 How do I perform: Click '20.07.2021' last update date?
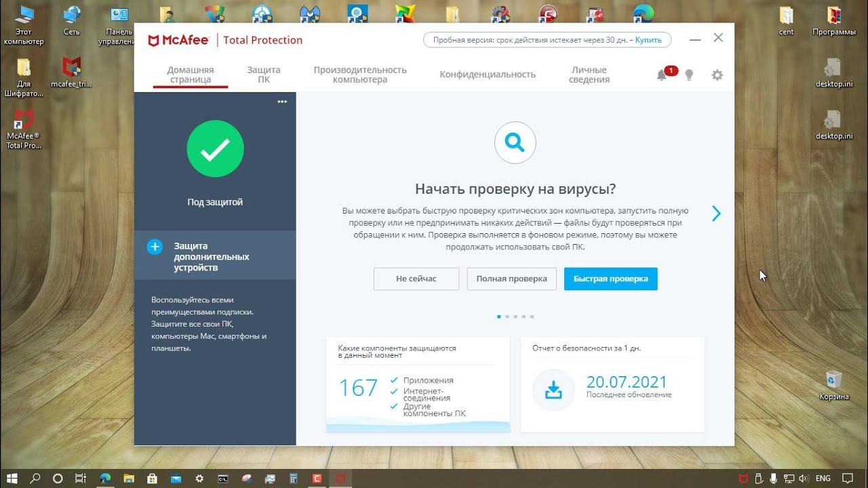point(627,382)
